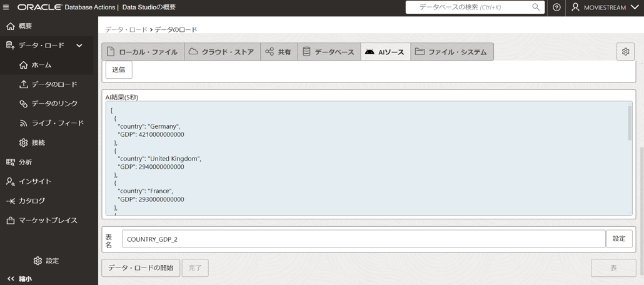644x285 pixels.
Task: Click the 送信 button
Action: [x=119, y=70]
